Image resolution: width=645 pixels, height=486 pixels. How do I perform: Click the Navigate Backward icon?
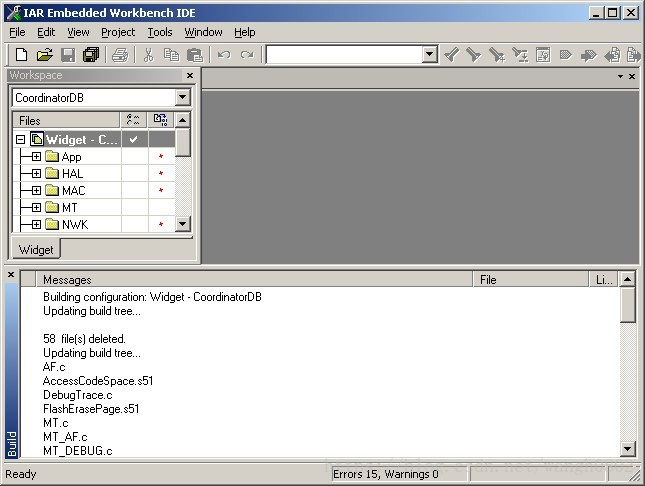[612, 54]
